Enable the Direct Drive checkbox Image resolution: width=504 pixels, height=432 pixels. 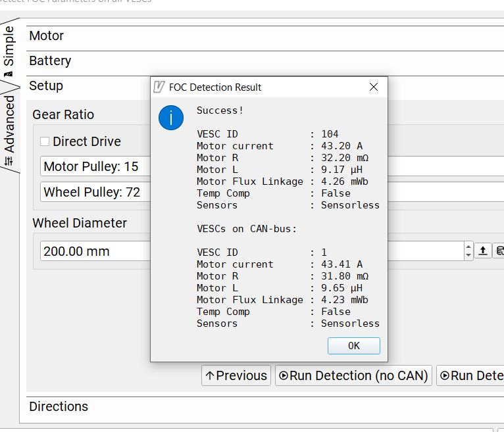click(x=45, y=141)
